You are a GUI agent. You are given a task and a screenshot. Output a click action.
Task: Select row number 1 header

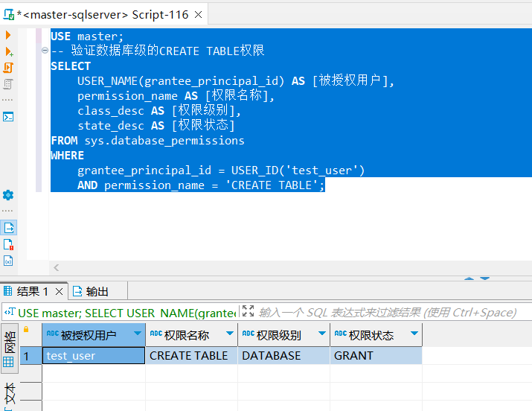click(31, 356)
